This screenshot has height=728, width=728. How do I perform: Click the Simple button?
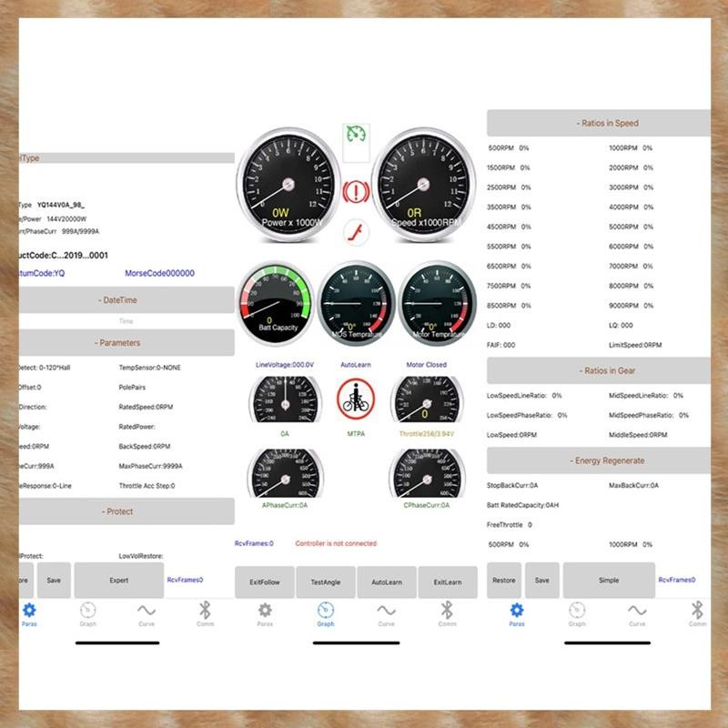609,581
